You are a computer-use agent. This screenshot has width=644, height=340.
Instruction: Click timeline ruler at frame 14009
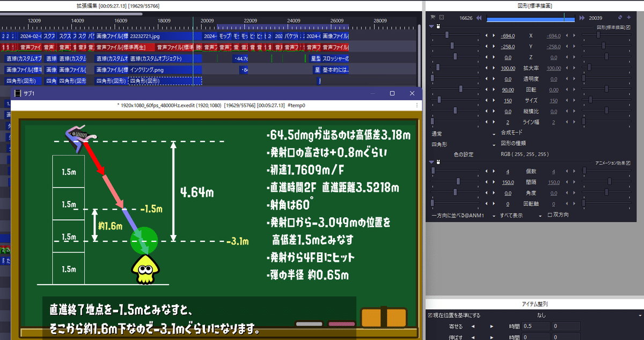coord(78,20)
